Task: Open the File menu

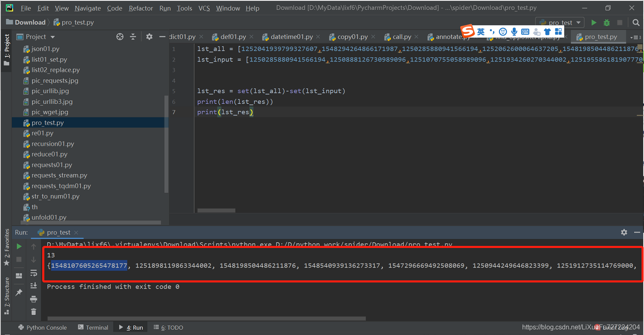Action: pos(26,8)
